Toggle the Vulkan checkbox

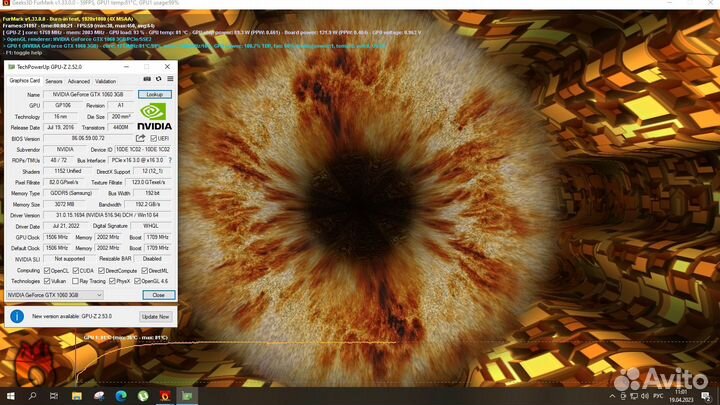tap(47, 281)
